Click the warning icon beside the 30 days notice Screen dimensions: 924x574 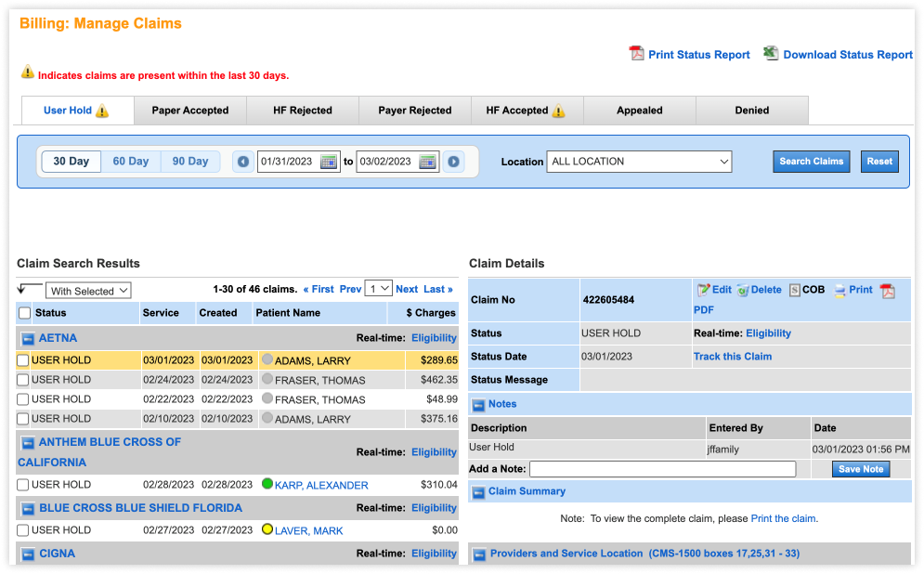tap(28, 72)
